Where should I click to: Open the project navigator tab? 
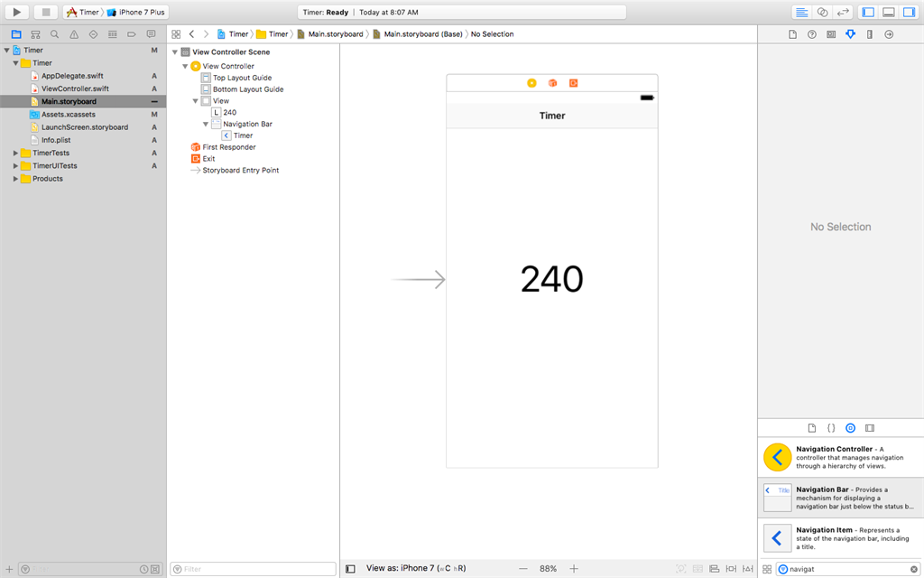tap(16, 34)
